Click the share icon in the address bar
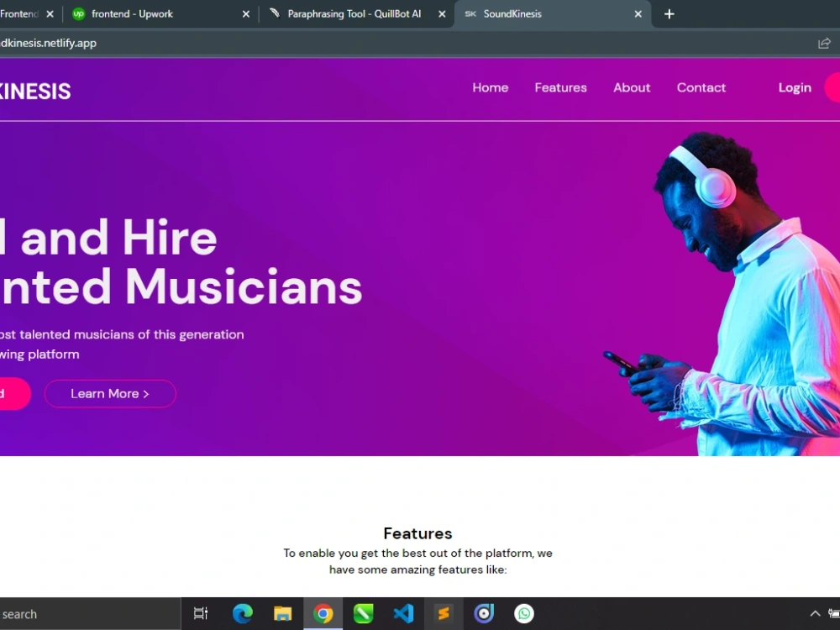Viewport: 840px width, 630px height. (825, 44)
